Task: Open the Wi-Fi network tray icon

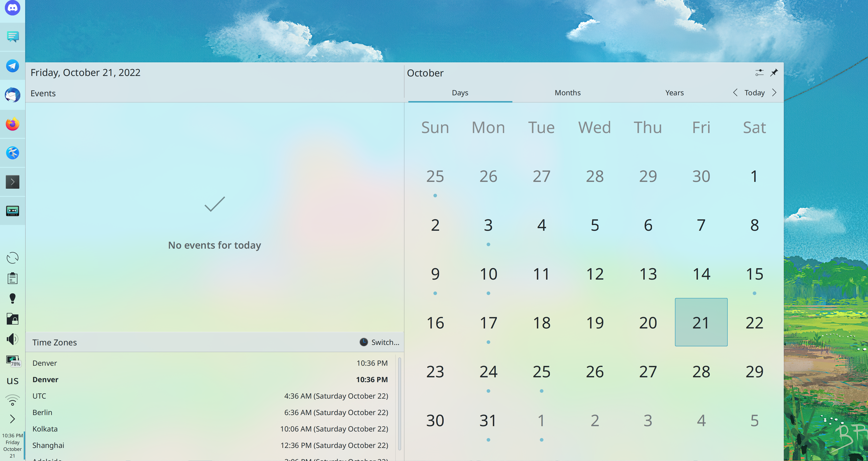Action: coord(13,400)
